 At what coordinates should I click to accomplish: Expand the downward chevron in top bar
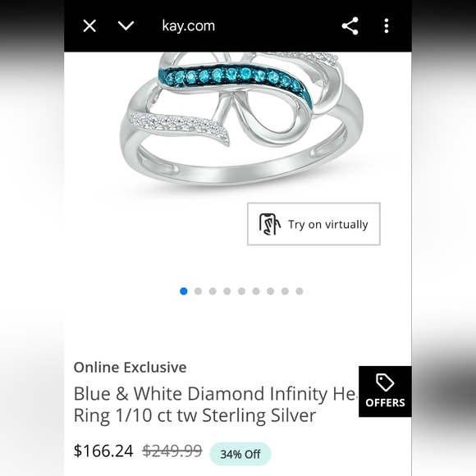[x=126, y=25]
